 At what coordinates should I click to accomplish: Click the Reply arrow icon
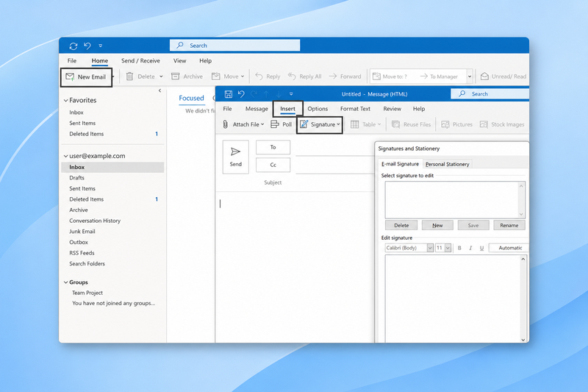259,76
